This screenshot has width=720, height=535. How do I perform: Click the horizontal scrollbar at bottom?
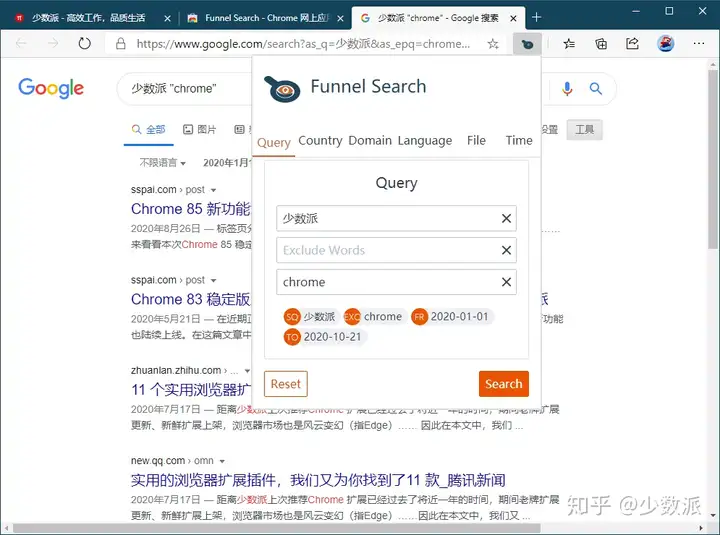276,529
